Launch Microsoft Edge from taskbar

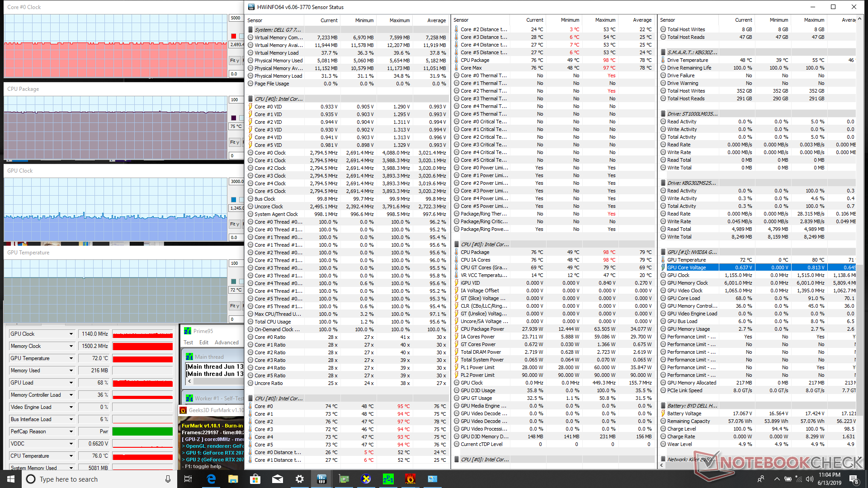[211, 479]
